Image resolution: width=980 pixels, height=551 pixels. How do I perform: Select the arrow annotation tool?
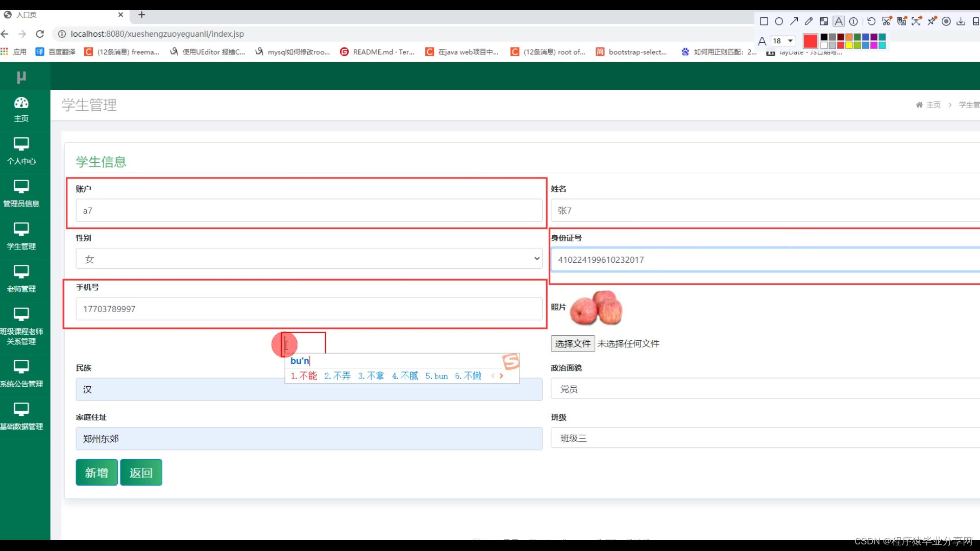coord(794,21)
